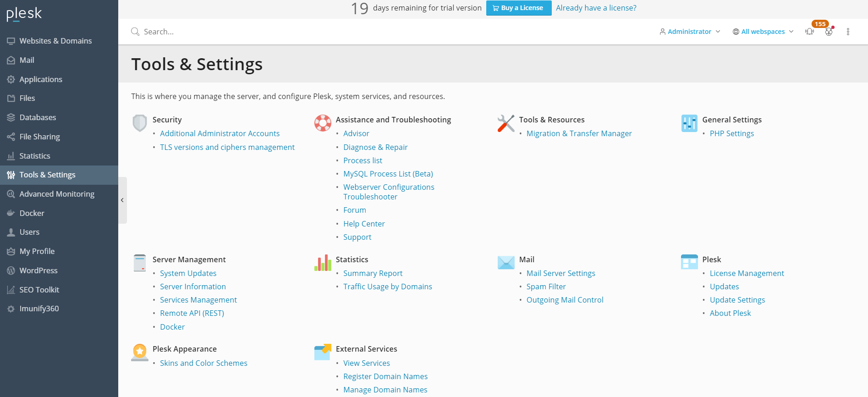
Task: Open My Profile in the sidebar
Action: pos(59,251)
